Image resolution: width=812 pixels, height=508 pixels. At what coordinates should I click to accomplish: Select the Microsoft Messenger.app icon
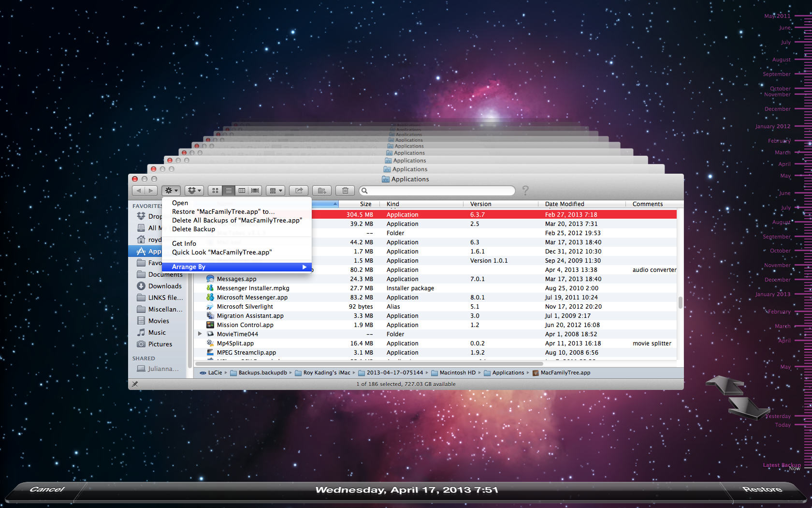coord(210,298)
